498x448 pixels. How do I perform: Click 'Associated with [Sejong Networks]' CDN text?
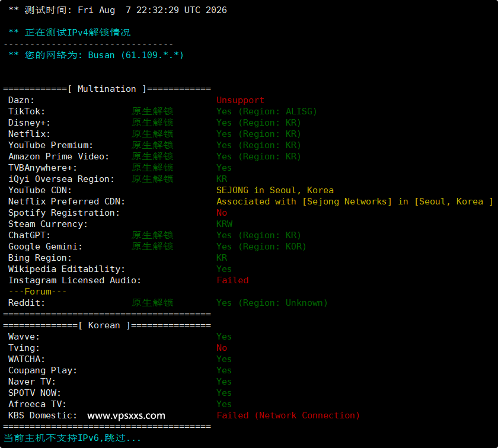pyautogui.click(x=304, y=201)
